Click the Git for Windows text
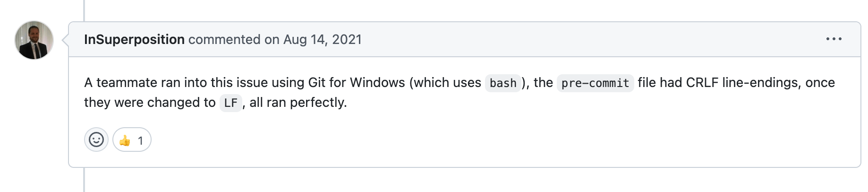The width and height of the screenshot is (868, 192). pyautogui.click(x=357, y=83)
